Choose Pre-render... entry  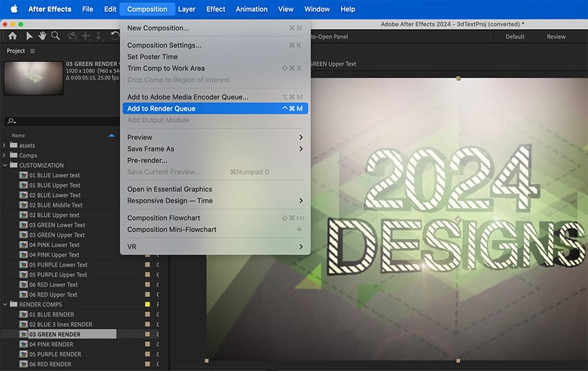click(215, 160)
